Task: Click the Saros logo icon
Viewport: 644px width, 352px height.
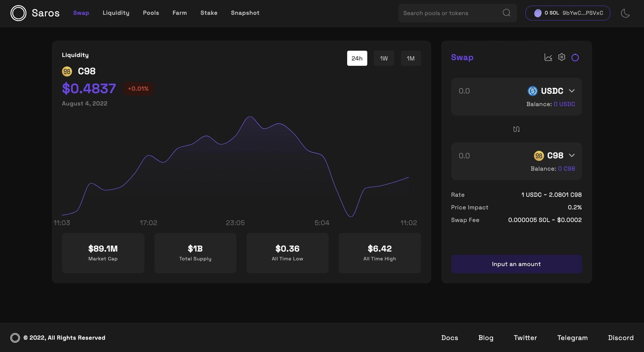Action: tap(18, 13)
